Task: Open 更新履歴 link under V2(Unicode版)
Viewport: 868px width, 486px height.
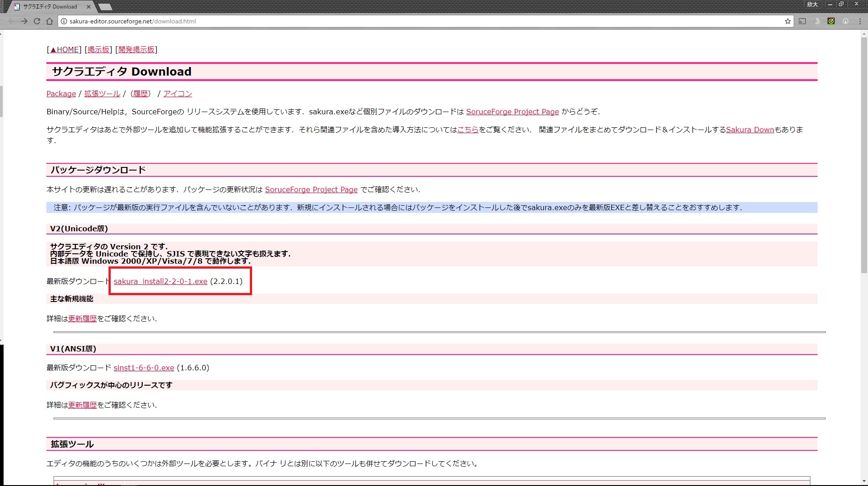Action: (x=82, y=319)
